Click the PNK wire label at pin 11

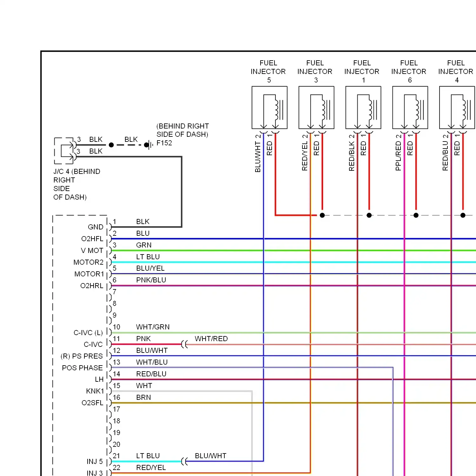click(143, 339)
